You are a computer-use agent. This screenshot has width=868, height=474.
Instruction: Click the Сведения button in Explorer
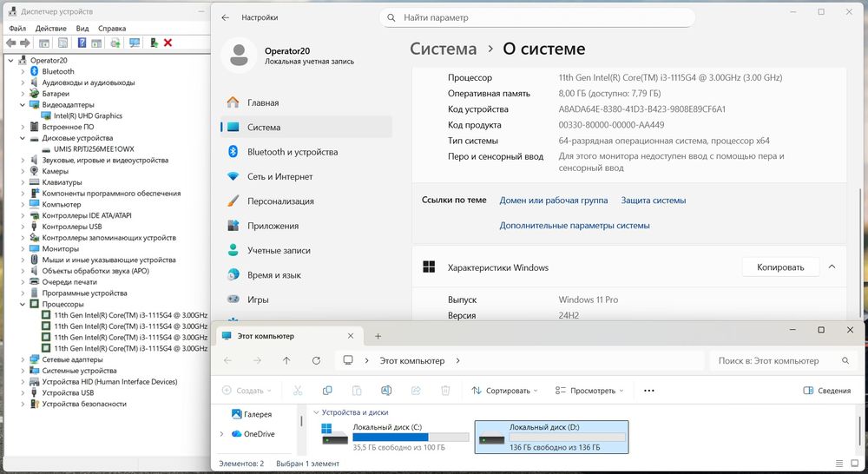click(x=827, y=391)
